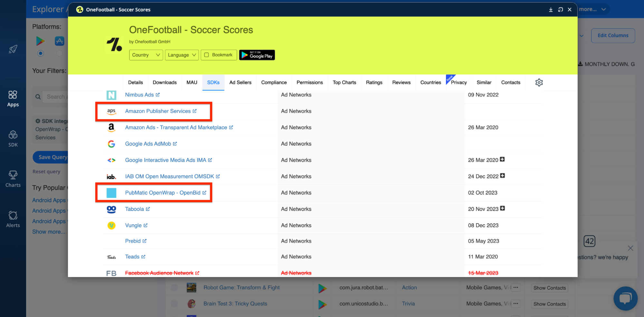
Task: Click the Taboola logo icon
Action: click(x=111, y=209)
